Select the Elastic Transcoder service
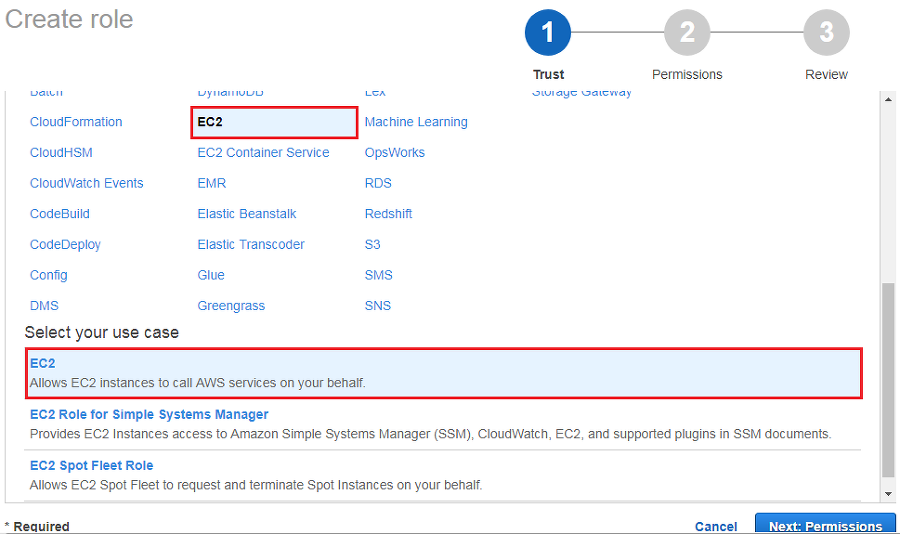900x534 pixels. click(x=251, y=245)
